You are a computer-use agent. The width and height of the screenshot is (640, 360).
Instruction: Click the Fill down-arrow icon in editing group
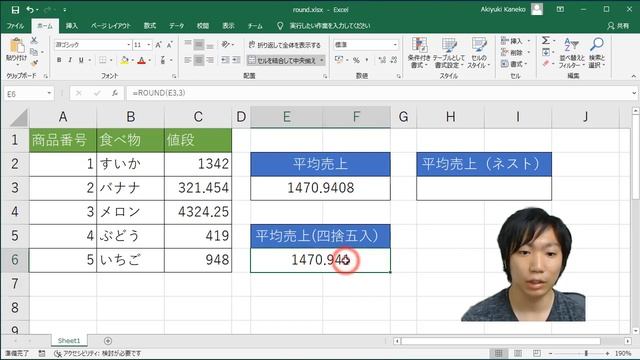(546, 52)
